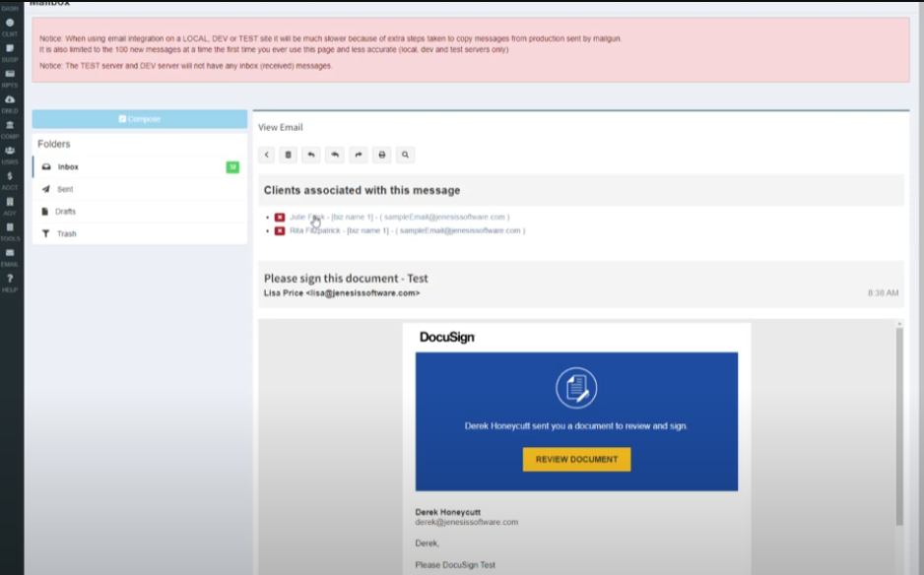Click the 'Please DocuSign Test' line

[455, 565]
